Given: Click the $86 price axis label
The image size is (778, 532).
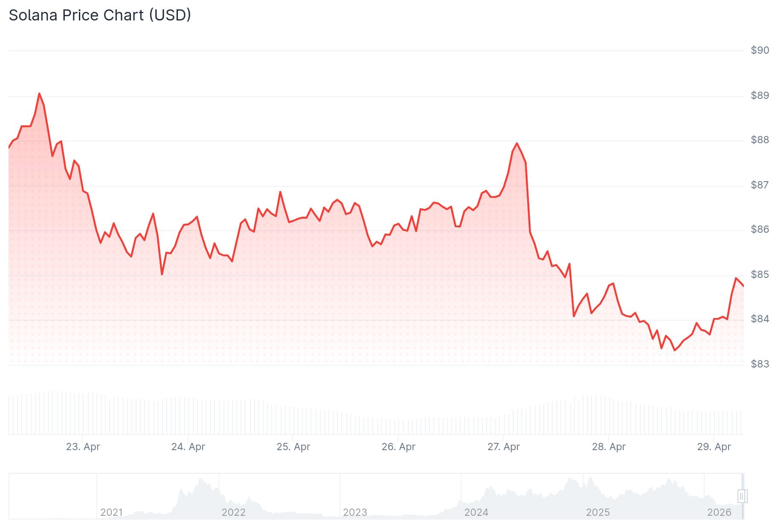Looking at the screenshot, I should click(760, 229).
